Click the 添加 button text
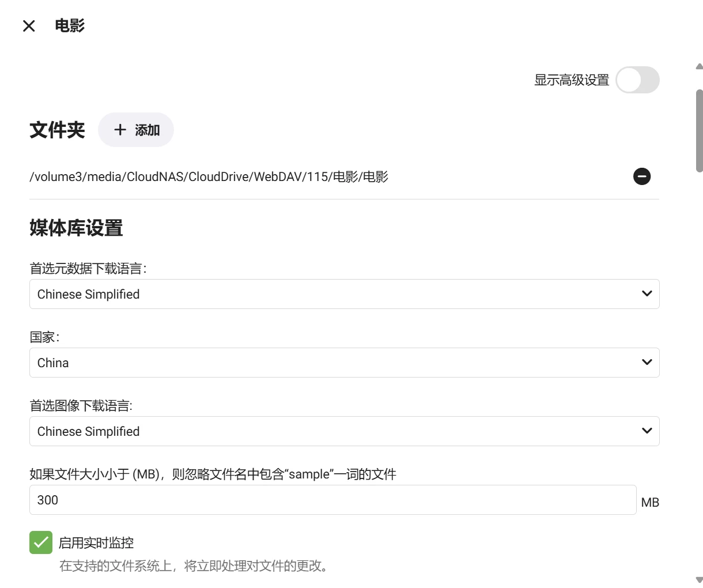Viewport: 703px width, 588px height. tap(147, 130)
